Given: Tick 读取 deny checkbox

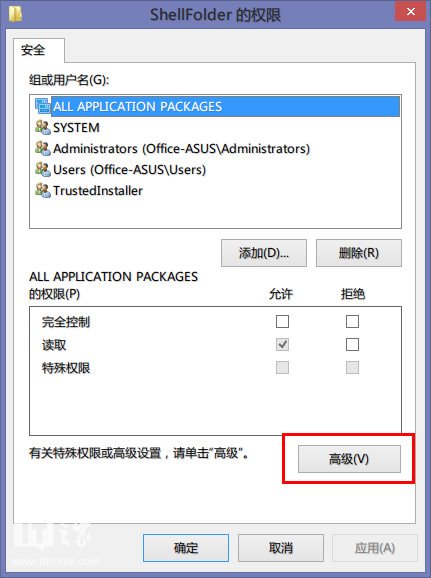Looking at the screenshot, I should [x=352, y=345].
